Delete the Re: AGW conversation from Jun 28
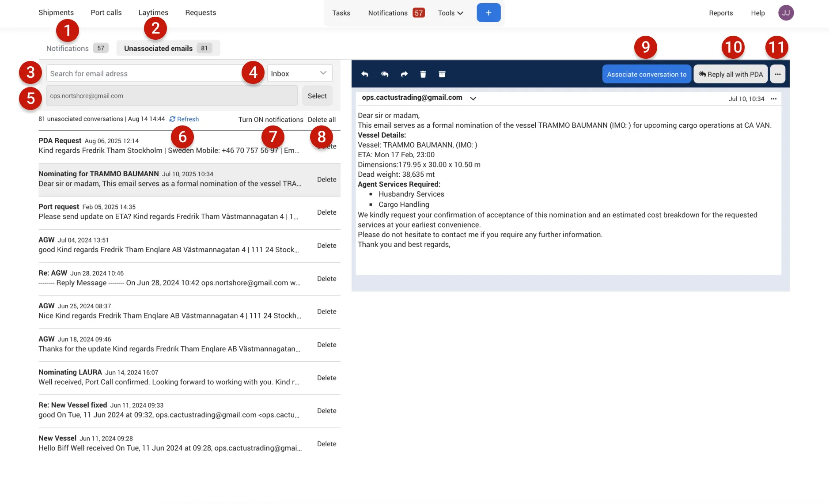 tap(327, 279)
